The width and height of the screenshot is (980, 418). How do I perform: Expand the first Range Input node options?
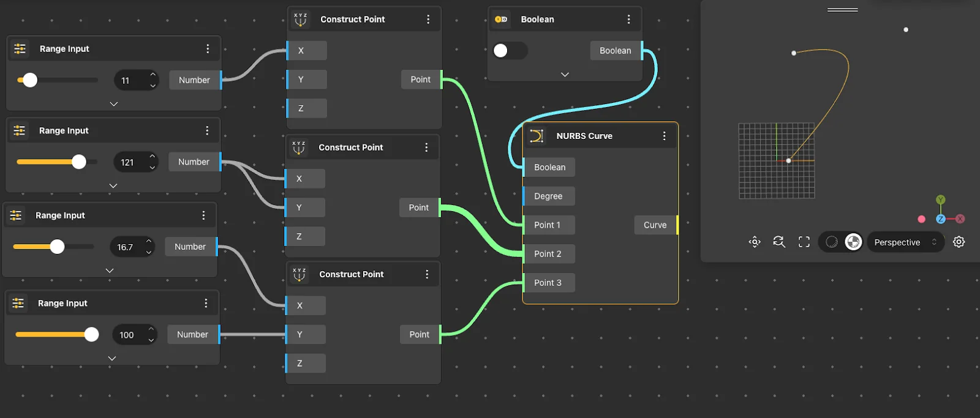click(x=114, y=104)
